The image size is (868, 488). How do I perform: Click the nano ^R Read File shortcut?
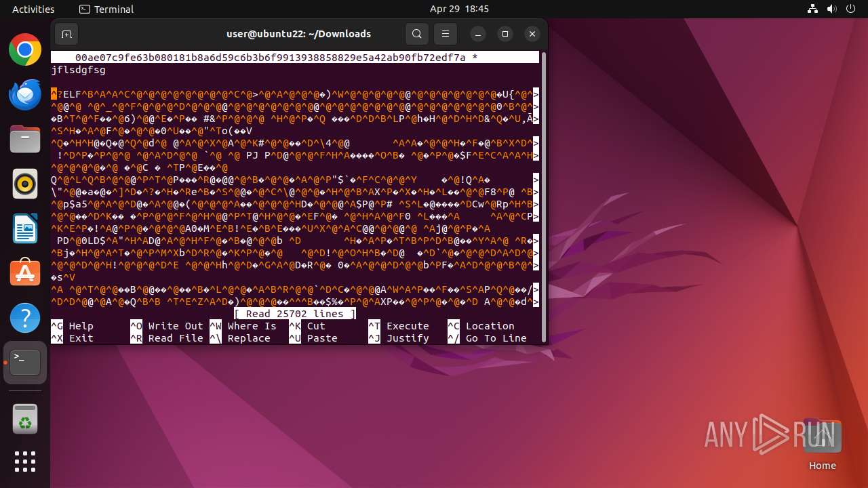pos(167,338)
